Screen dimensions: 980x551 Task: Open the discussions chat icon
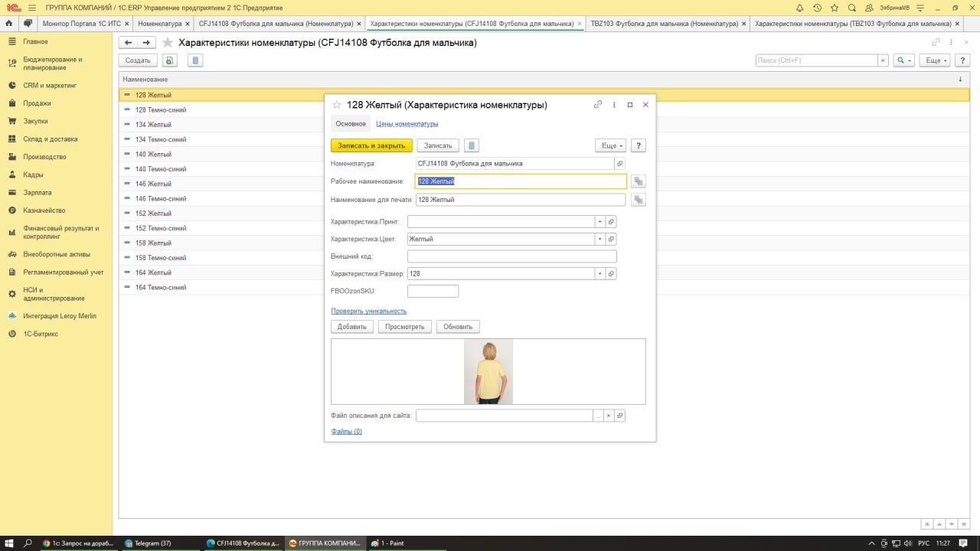click(x=28, y=24)
